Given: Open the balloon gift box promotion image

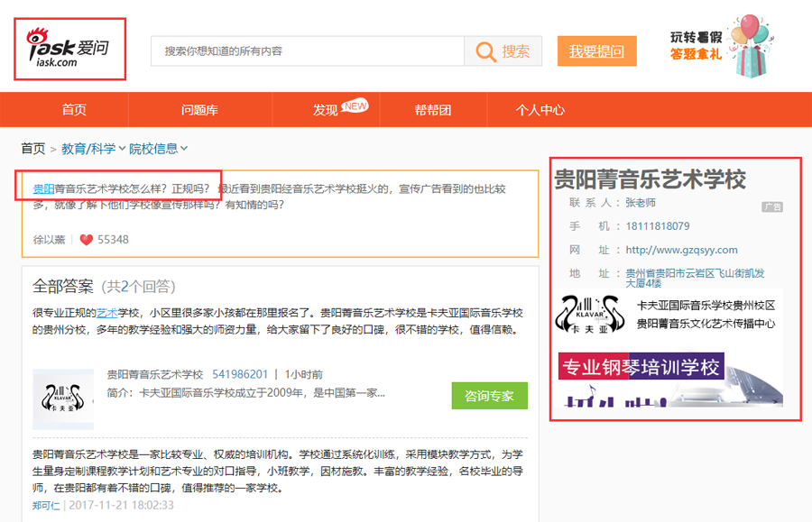Looking at the screenshot, I should pos(750,47).
